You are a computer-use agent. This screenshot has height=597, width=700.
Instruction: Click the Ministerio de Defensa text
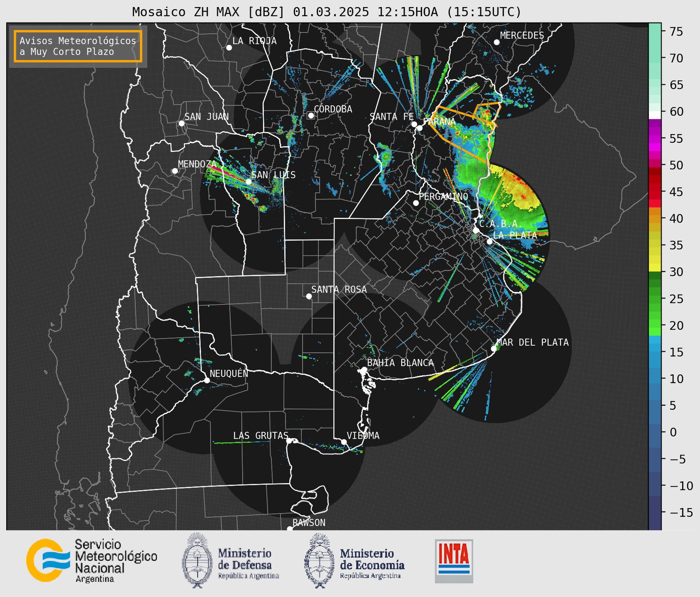(248, 564)
